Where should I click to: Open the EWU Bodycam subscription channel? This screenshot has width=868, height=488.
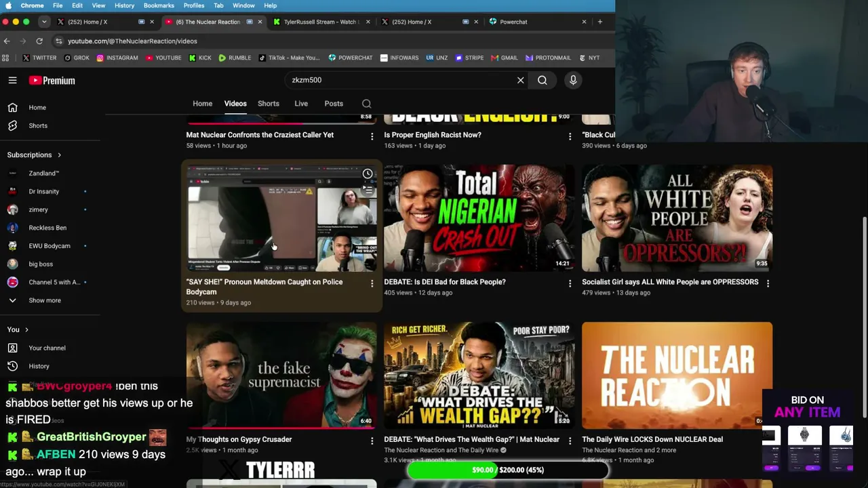coord(51,246)
